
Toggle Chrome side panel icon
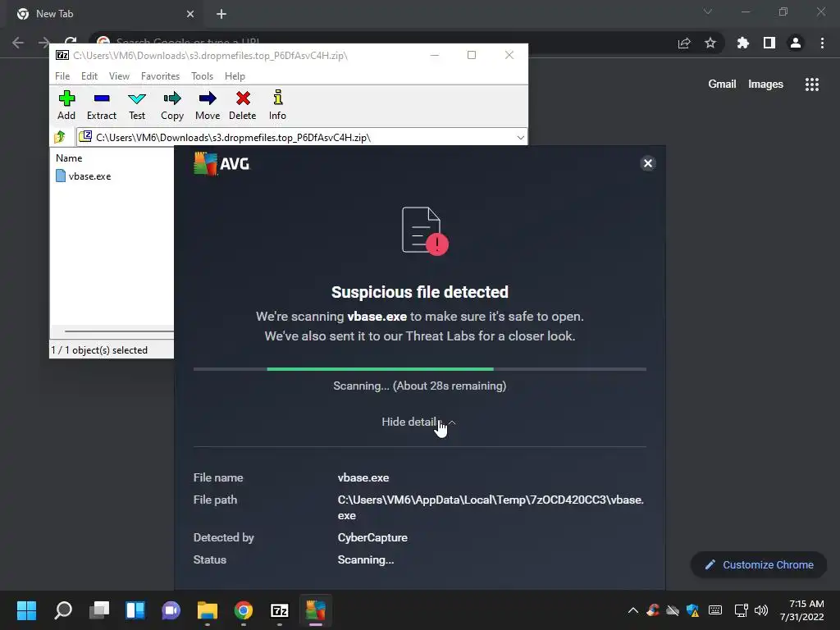coord(769,43)
